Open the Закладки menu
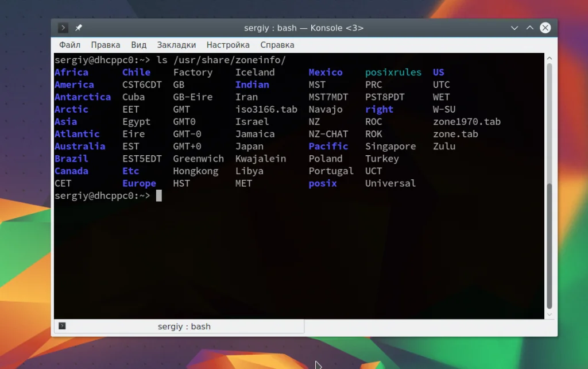This screenshot has height=369, width=588. (x=176, y=45)
